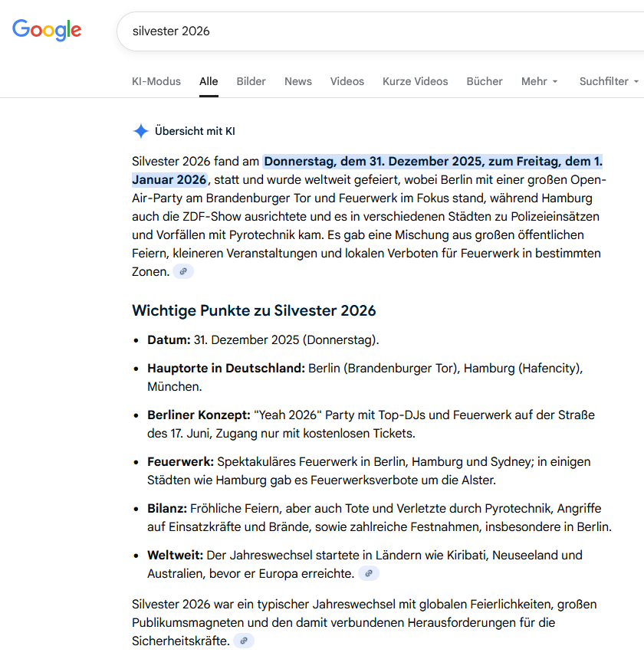The height and width of the screenshot is (659, 644).
Task: Switch to the KI-Modus tab
Action: coord(156,81)
